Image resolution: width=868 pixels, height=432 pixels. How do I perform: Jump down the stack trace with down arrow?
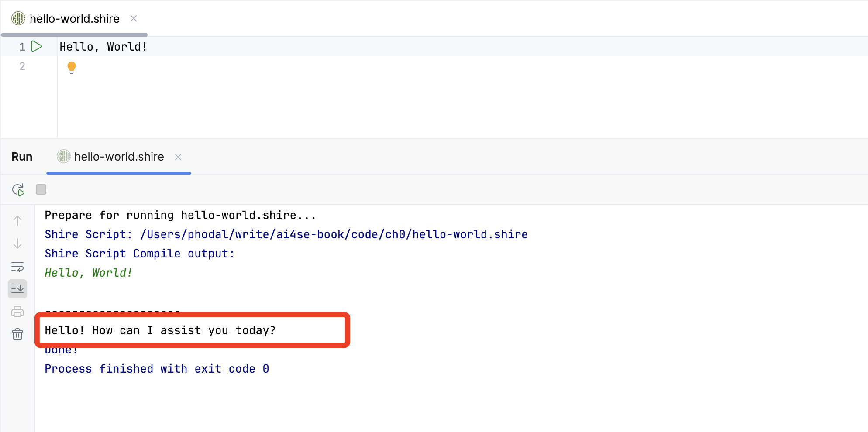[x=17, y=243]
